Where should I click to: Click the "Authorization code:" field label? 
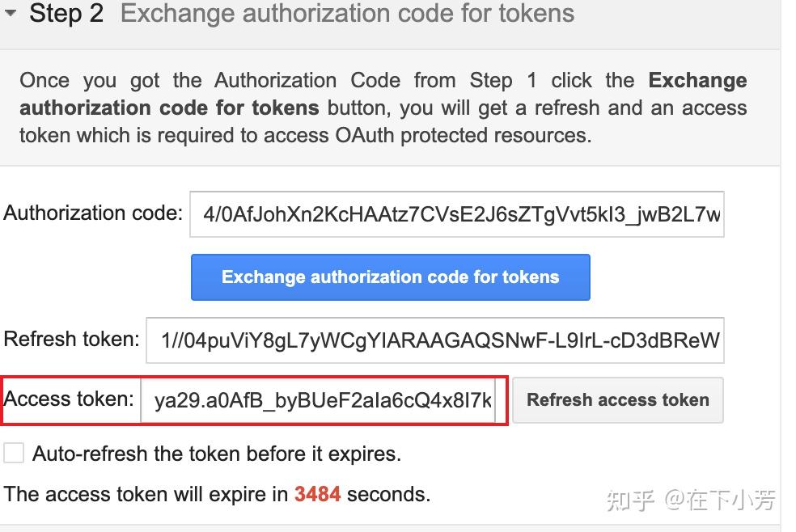coord(93,213)
